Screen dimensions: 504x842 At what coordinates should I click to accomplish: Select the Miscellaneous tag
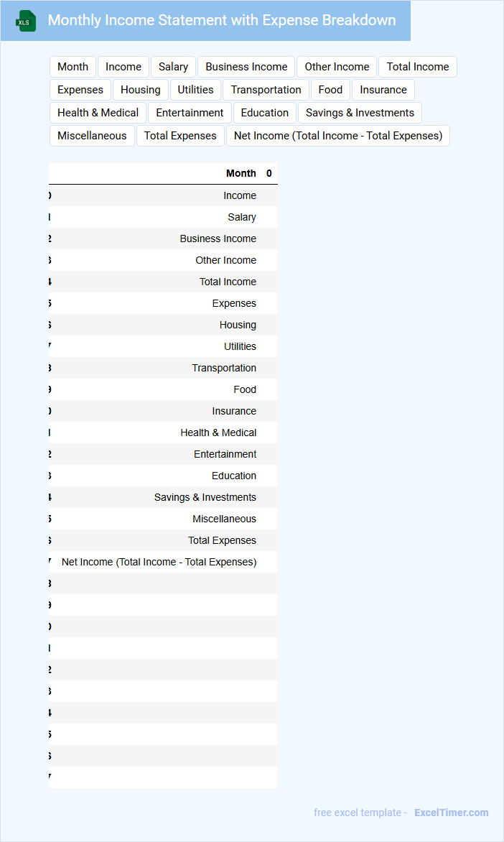[92, 136]
